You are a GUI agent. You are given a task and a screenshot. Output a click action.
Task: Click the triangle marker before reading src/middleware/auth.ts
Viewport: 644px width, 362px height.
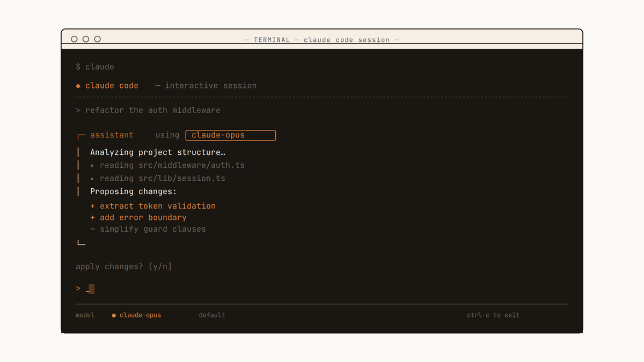pos(93,166)
